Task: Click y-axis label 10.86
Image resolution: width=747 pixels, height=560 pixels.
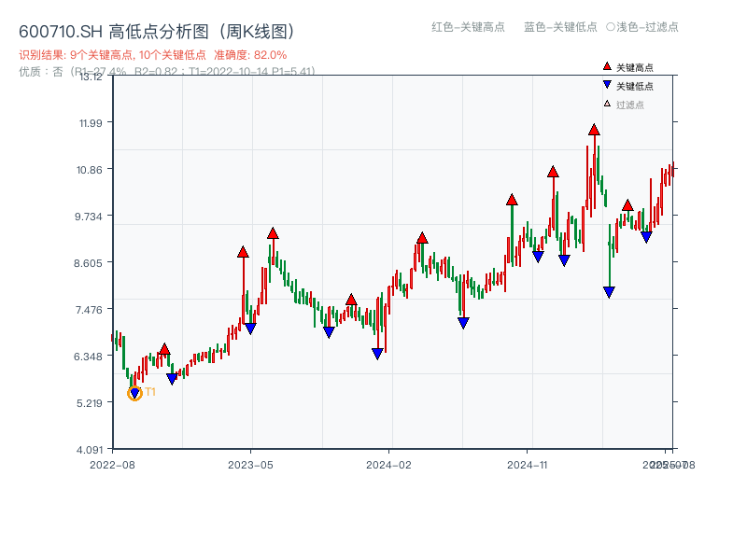Action: (x=89, y=170)
